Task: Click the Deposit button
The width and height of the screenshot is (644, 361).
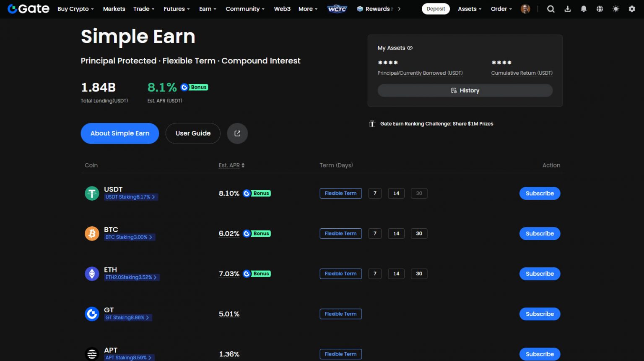Action: tap(436, 9)
